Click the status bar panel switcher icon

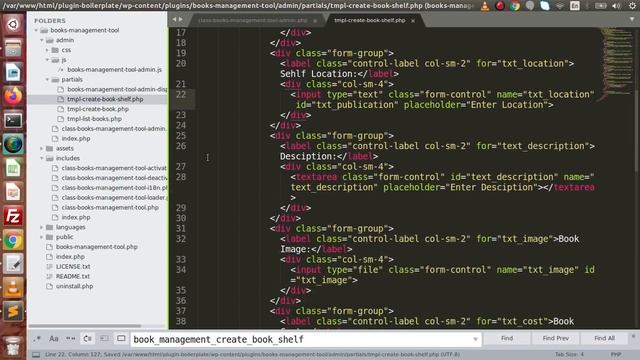click(36, 354)
